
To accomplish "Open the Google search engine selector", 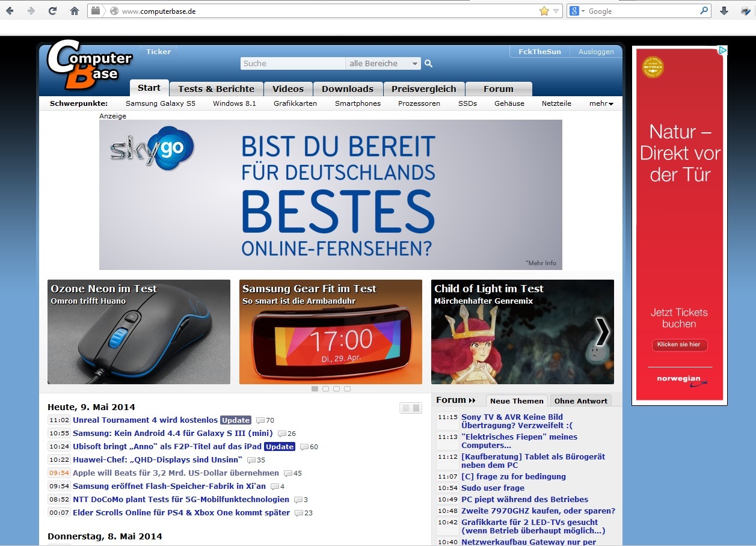I will tap(577, 11).
